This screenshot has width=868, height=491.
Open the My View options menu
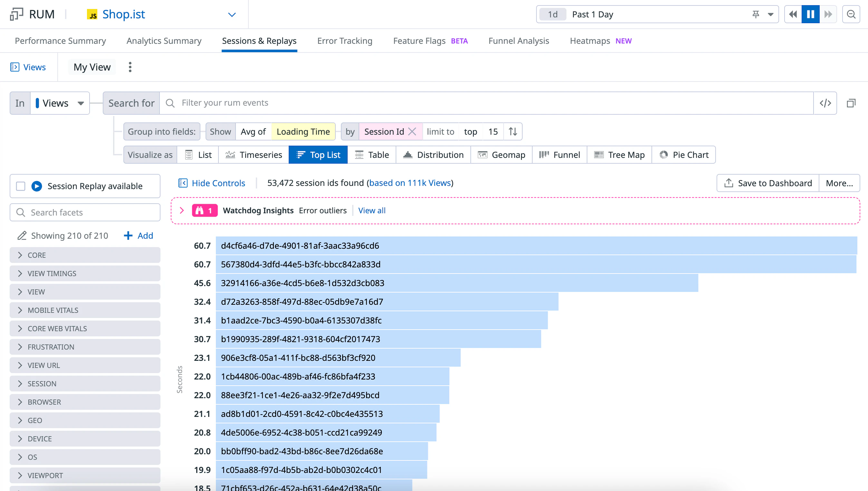pos(130,67)
